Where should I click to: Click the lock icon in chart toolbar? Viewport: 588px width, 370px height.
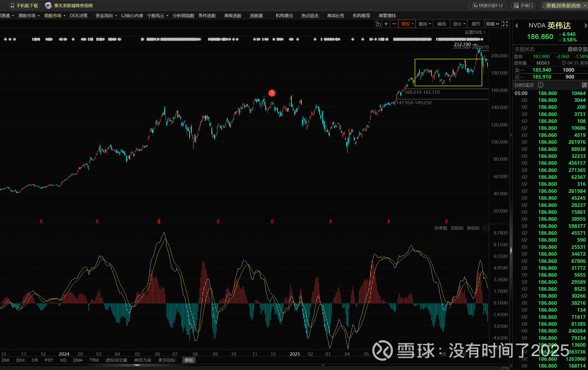pos(378,24)
